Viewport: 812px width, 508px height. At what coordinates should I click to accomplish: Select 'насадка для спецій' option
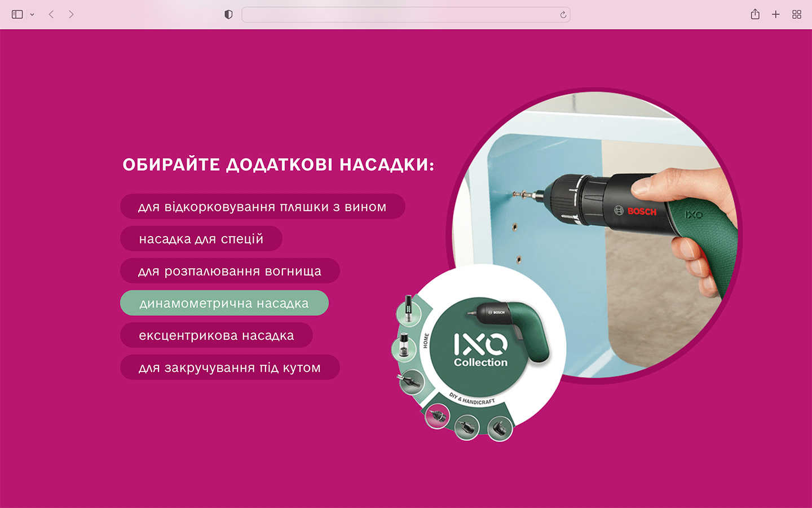click(201, 239)
